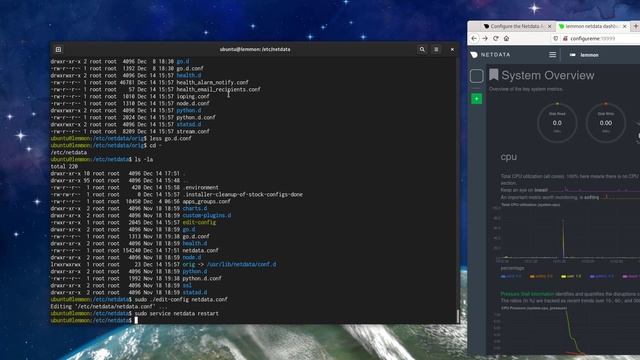The width and height of the screenshot is (640, 360).
Task: Click the bookmark icon beside System Overview
Action: 493,75
